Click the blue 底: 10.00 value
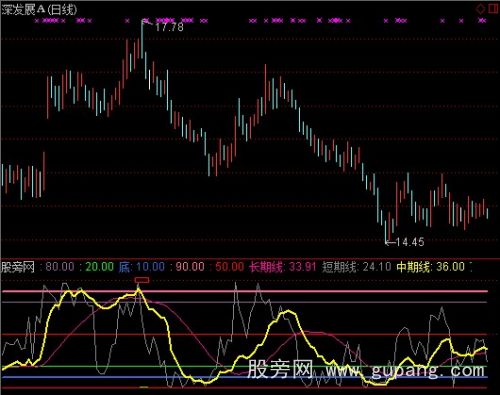500x395 pixels. coord(142,267)
